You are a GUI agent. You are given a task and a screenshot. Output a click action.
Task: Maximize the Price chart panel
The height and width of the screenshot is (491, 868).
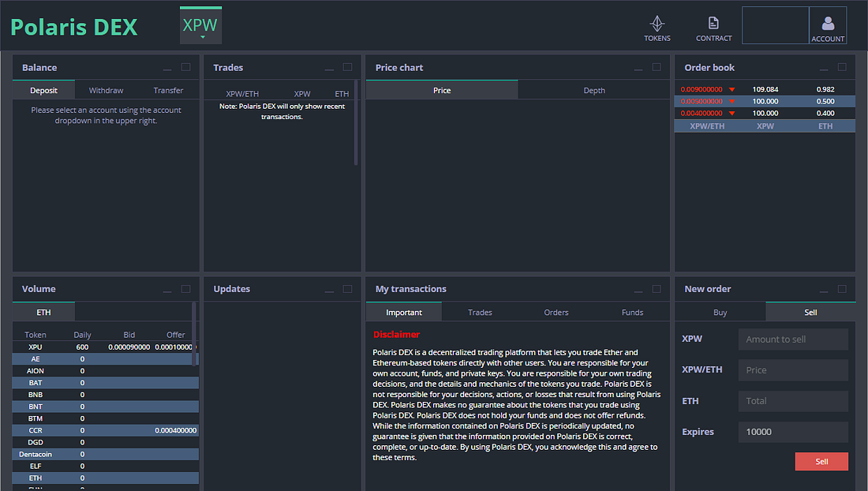coord(657,67)
